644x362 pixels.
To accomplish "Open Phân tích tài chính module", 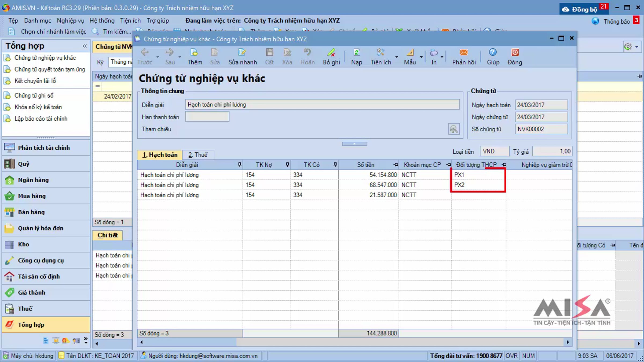I will coord(46,148).
